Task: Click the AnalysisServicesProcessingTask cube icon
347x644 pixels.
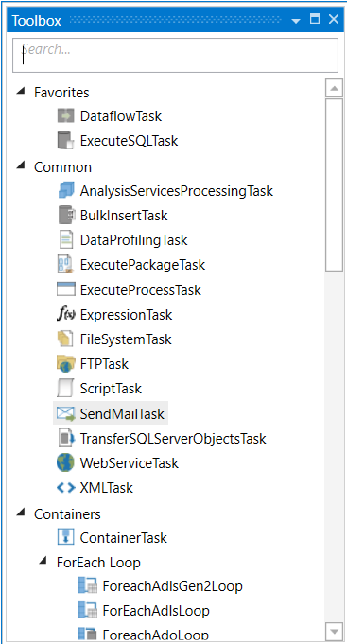Action: point(65,191)
